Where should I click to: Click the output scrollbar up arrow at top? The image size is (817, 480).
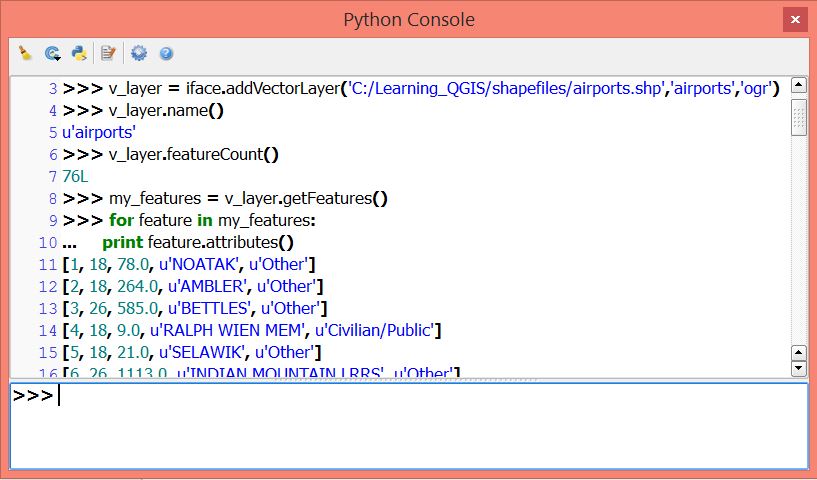799,85
